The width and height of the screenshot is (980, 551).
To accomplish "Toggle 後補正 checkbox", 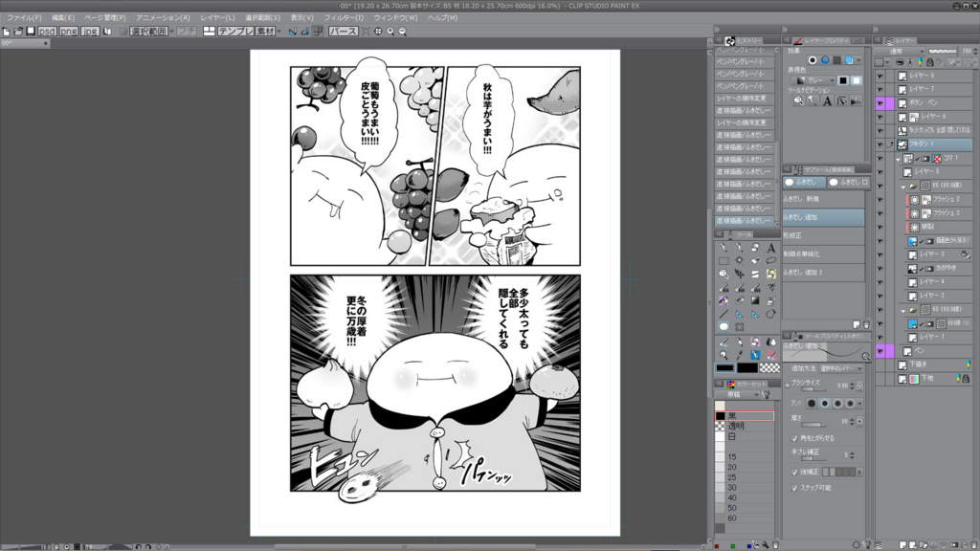I will (x=794, y=473).
